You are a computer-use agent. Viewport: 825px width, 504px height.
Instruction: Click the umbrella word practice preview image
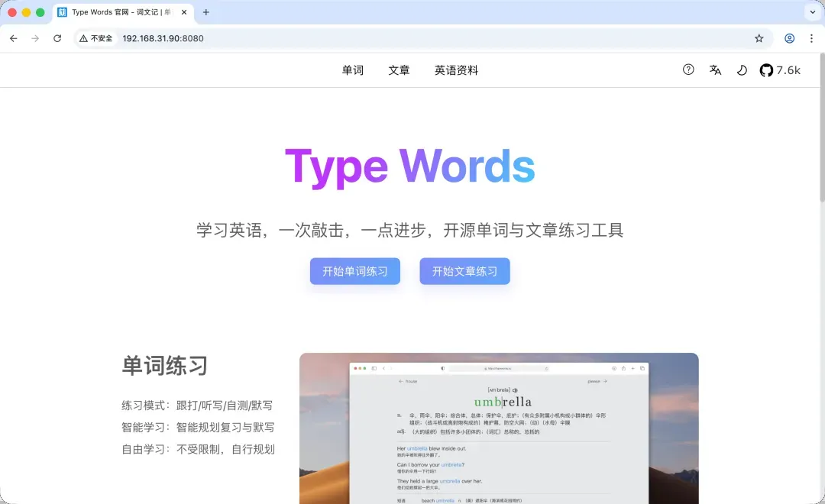pyautogui.click(x=499, y=428)
